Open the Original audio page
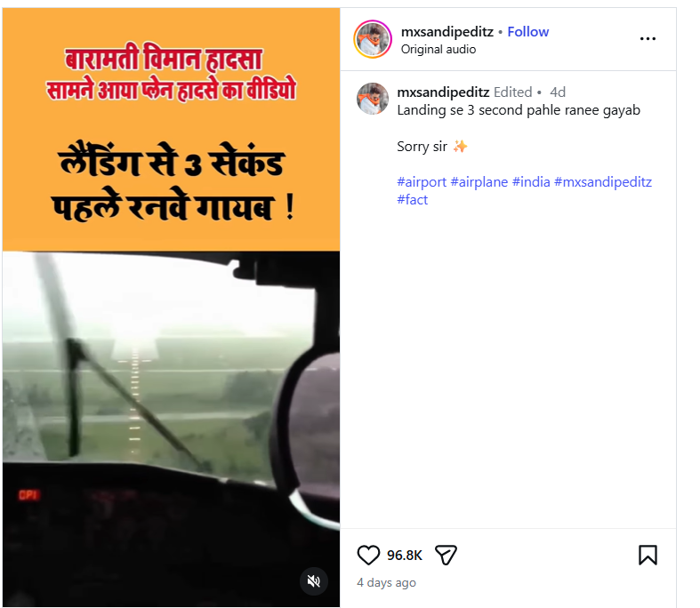 (x=439, y=49)
